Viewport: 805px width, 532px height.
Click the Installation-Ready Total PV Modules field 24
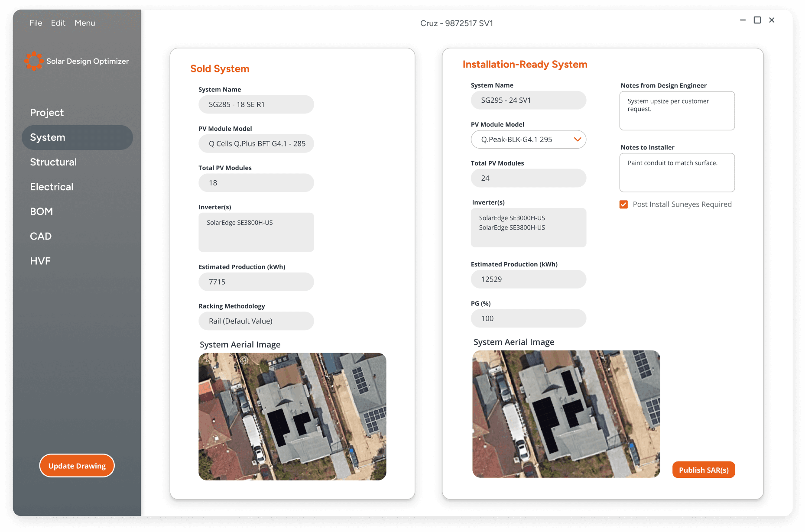(x=529, y=178)
